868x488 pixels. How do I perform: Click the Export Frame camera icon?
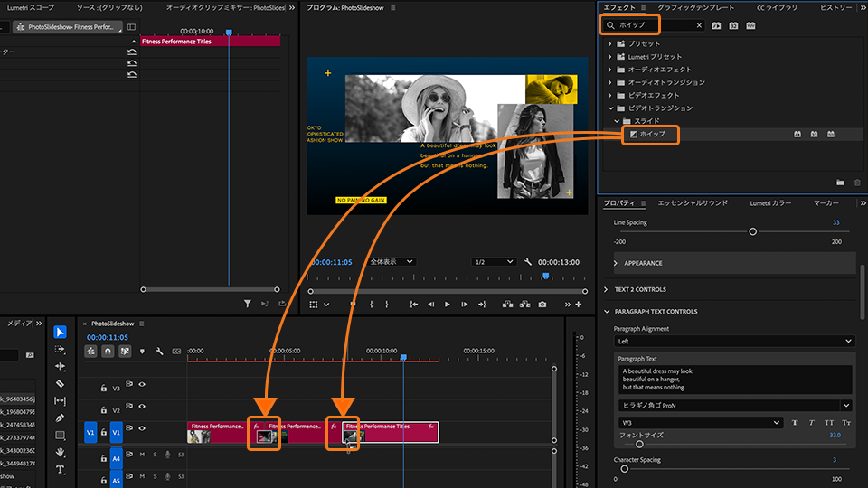pyautogui.click(x=542, y=305)
